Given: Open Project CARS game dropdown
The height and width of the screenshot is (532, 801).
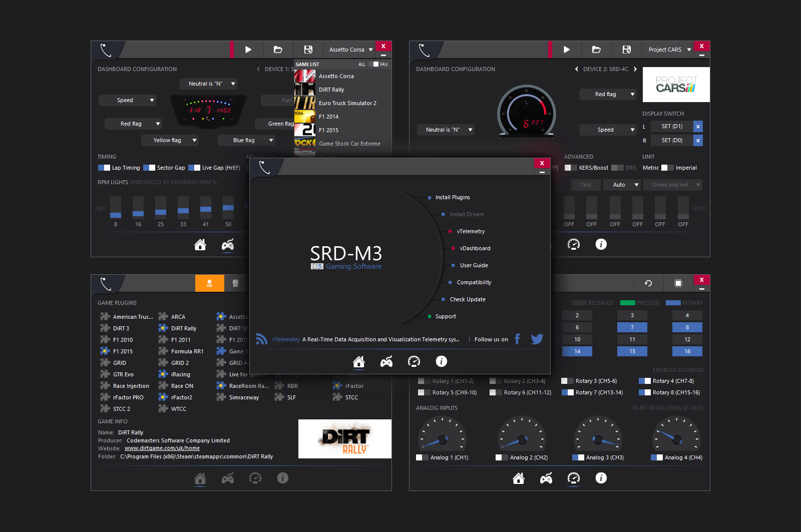Looking at the screenshot, I should [669, 50].
